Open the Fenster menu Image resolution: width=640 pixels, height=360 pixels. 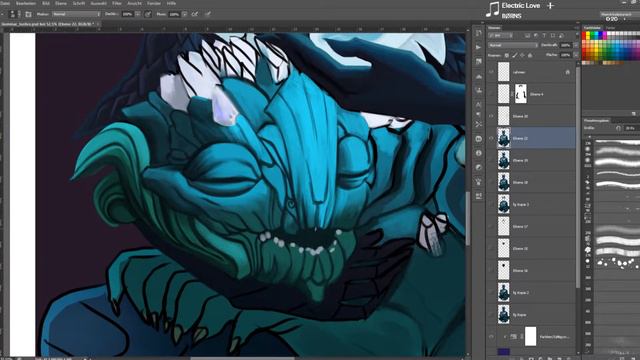coord(154,3)
